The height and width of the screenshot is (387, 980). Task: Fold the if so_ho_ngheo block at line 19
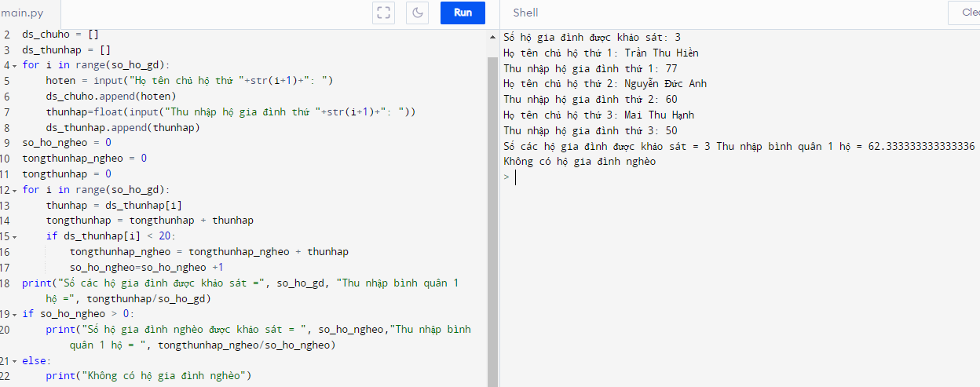14,314
